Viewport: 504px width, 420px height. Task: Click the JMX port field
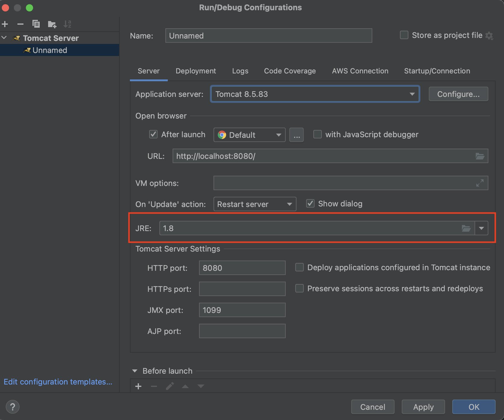242,310
